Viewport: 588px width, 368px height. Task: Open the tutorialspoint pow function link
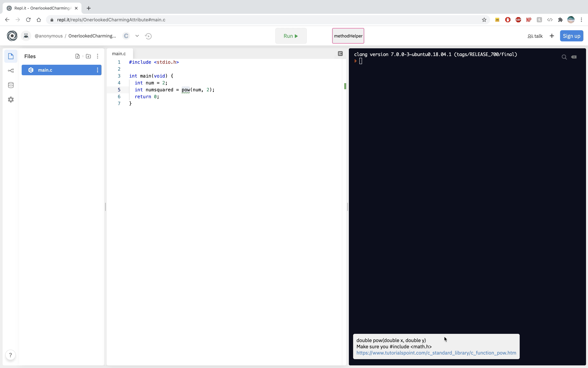click(x=436, y=353)
